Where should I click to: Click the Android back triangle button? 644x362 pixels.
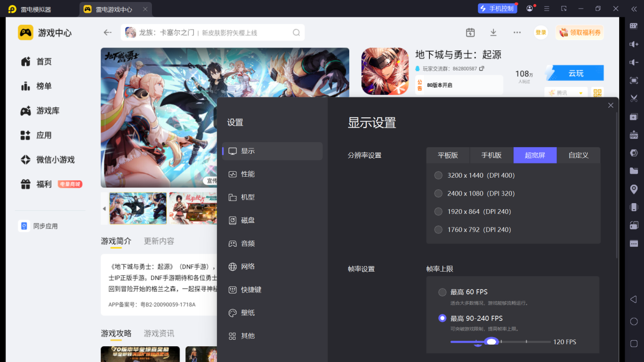(634, 300)
